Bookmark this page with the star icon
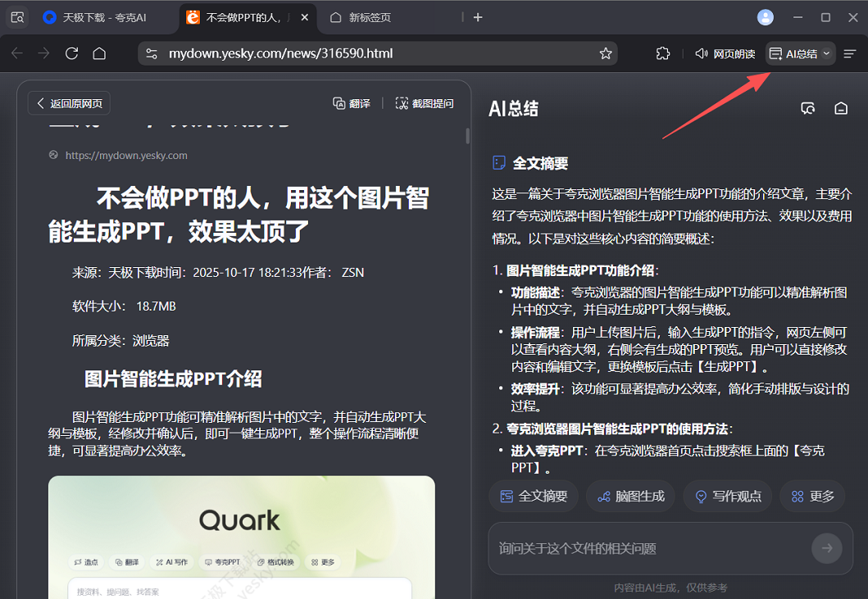This screenshot has height=599, width=868. [x=606, y=54]
